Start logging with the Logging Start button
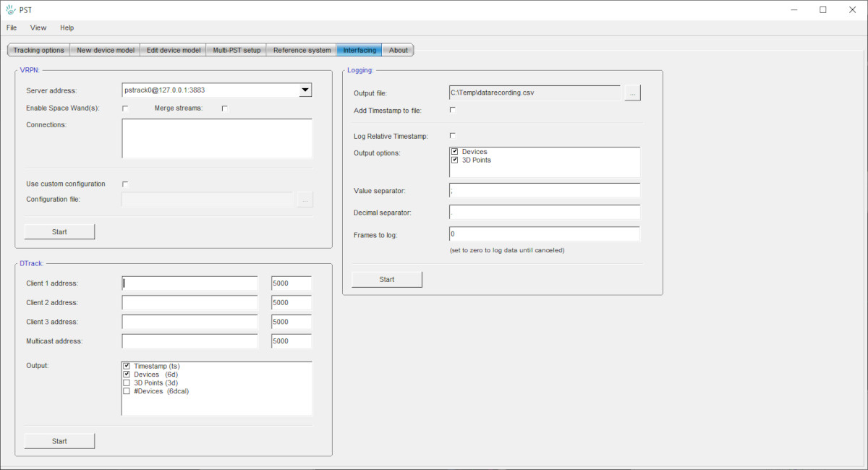Viewport: 868px width, 470px height. click(x=387, y=279)
